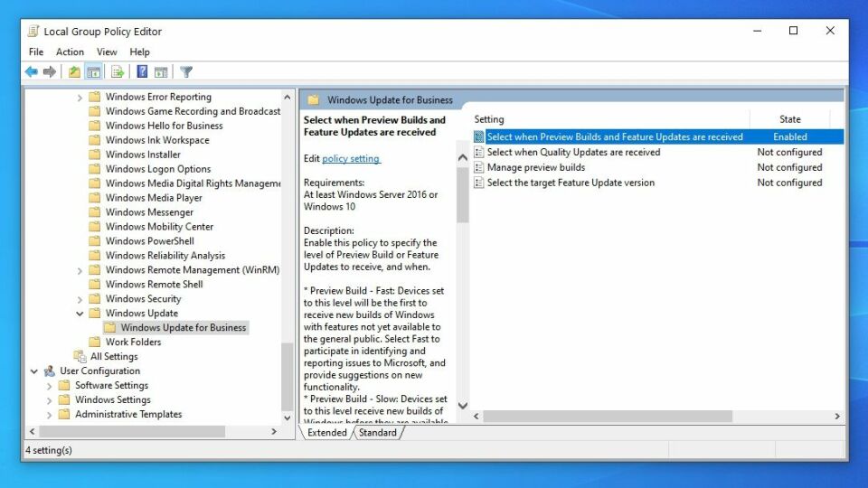Click the tree pane scroll-left arrow
868x488 pixels.
(33, 431)
